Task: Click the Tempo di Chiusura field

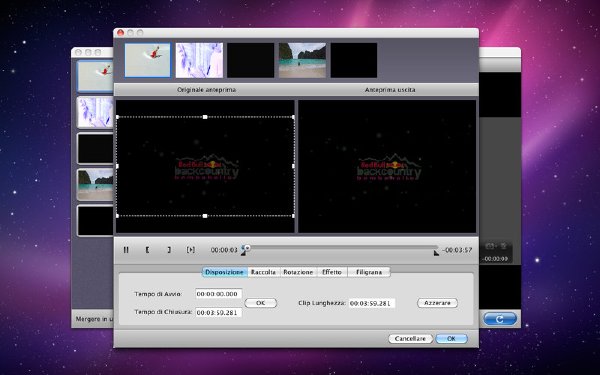Action: tap(218, 312)
